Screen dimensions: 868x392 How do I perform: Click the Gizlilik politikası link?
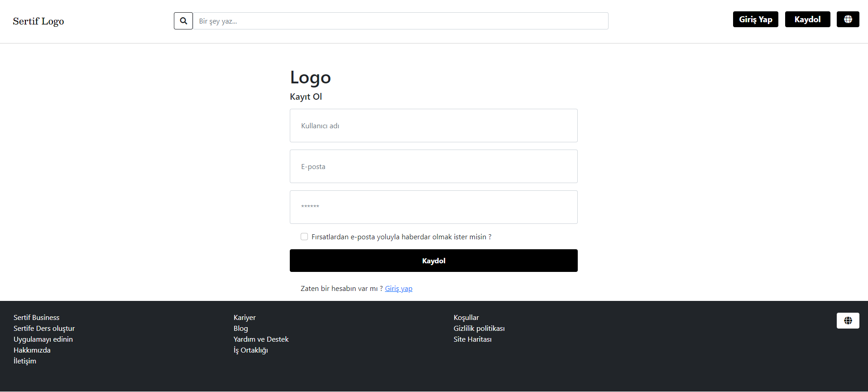[x=479, y=328]
